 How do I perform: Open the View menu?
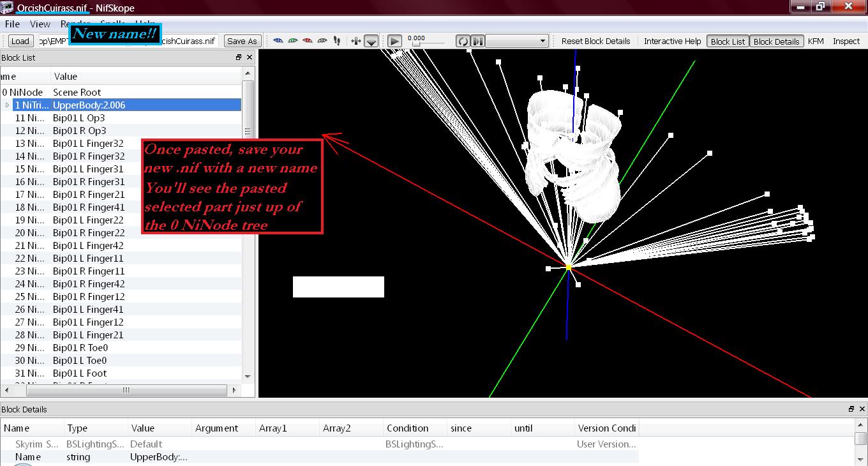pyautogui.click(x=40, y=24)
